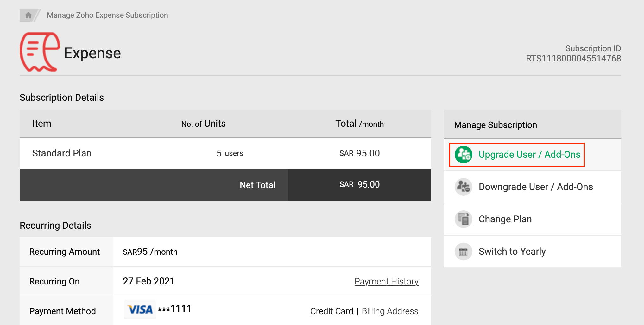Image resolution: width=644 pixels, height=325 pixels.
Task: Open the Payment History link
Action: tap(386, 281)
